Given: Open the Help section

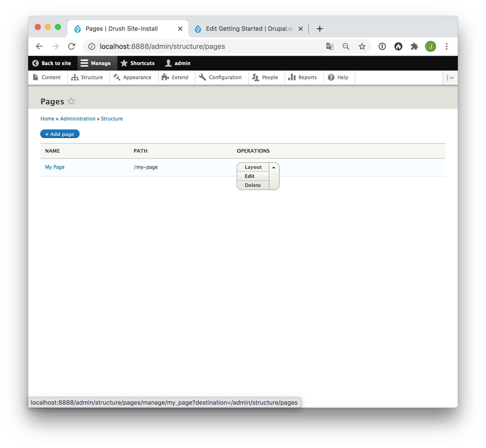Looking at the screenshot, I should pos(339,77).
